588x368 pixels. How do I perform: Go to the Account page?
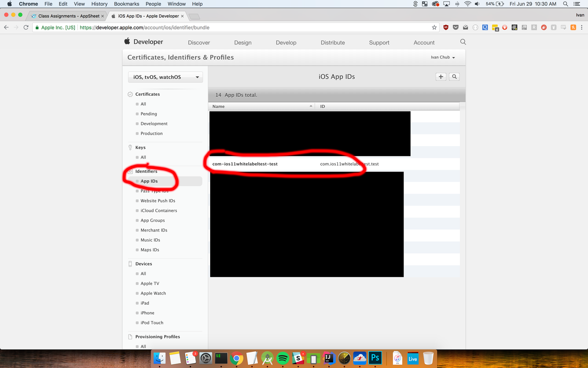coord(424,43)
